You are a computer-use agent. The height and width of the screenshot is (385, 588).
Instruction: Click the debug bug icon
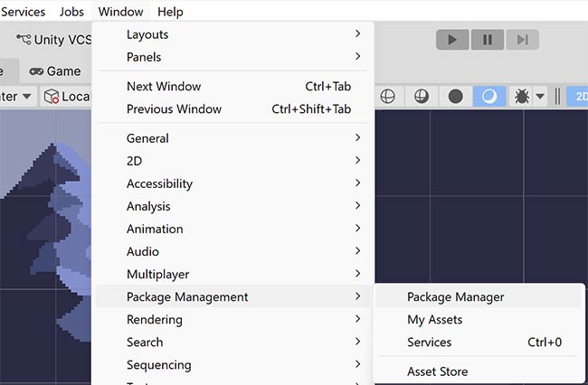(x=522, y=97)
